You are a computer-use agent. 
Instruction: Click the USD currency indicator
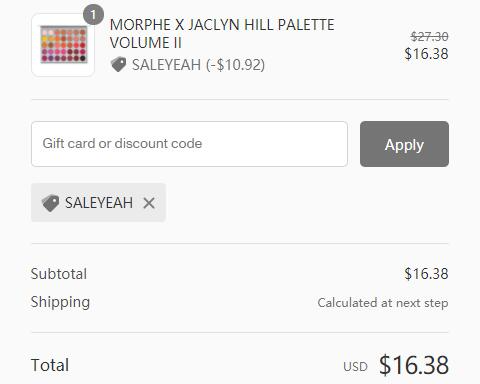[x=355, y=367]
